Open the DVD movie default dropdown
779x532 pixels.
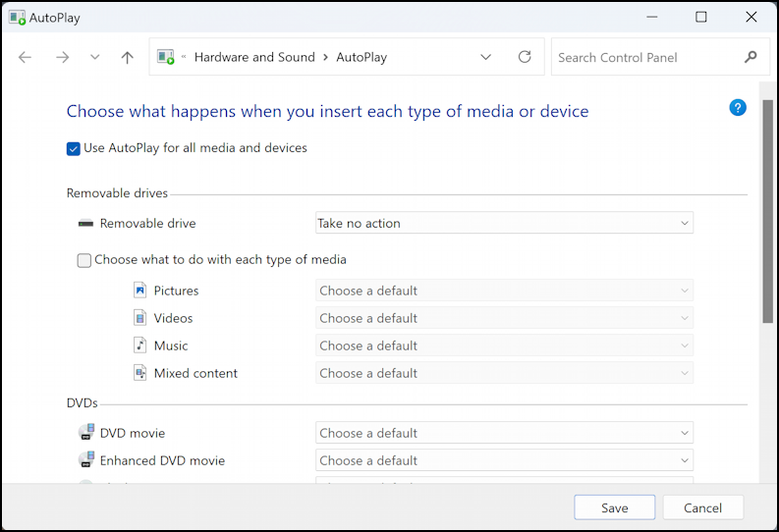504,433
